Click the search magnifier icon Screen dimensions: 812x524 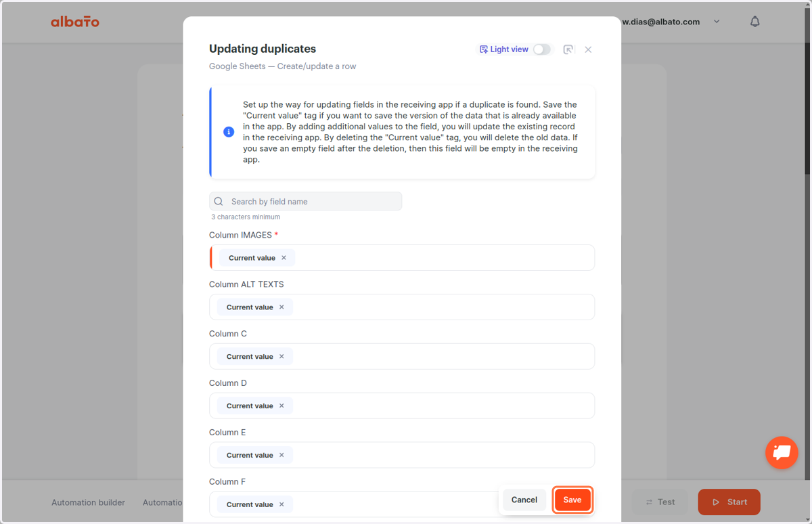coord(219,201)
